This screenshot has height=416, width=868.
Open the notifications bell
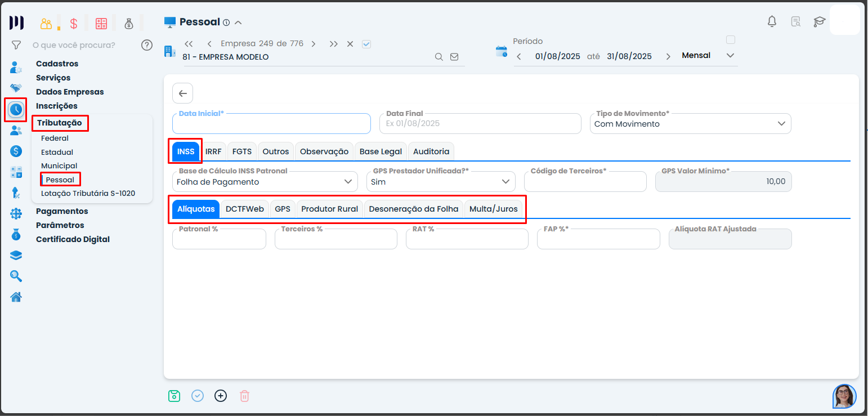[x=772, y=21]
